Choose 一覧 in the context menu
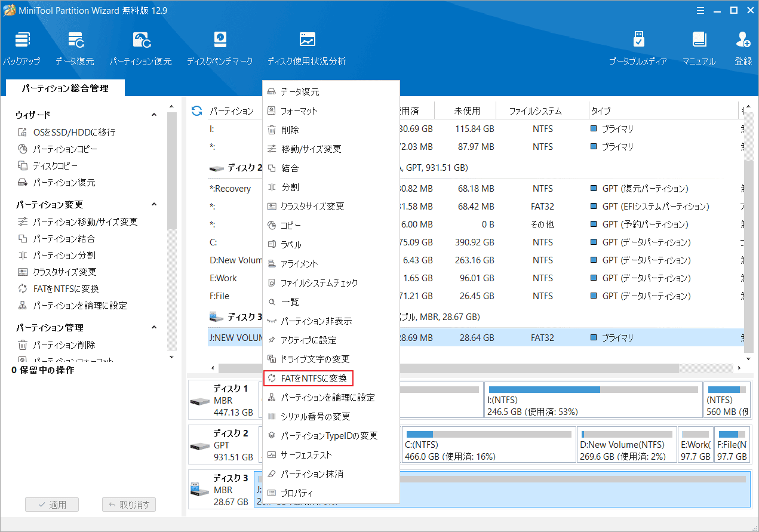The width and height of the screenshot is (759, 532). click(331, 302)
